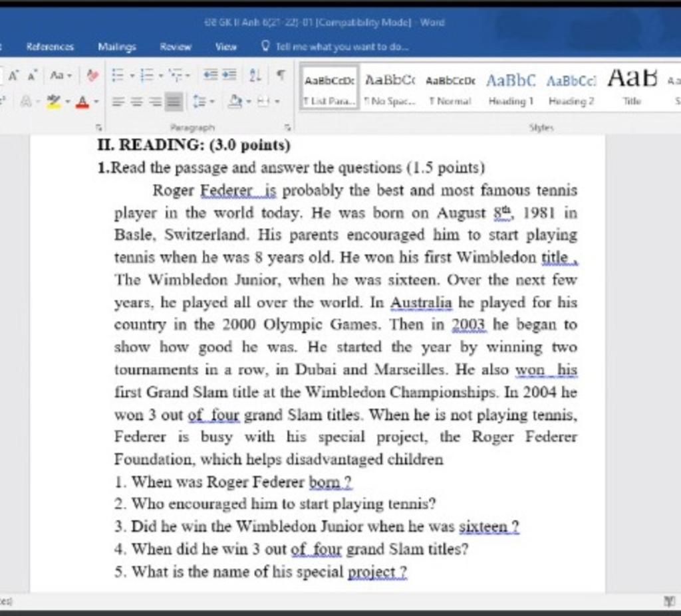This screenshot has height=616, width=681.
Task: Click the underlined "2003" in the passage
Action: coord(468,325)
